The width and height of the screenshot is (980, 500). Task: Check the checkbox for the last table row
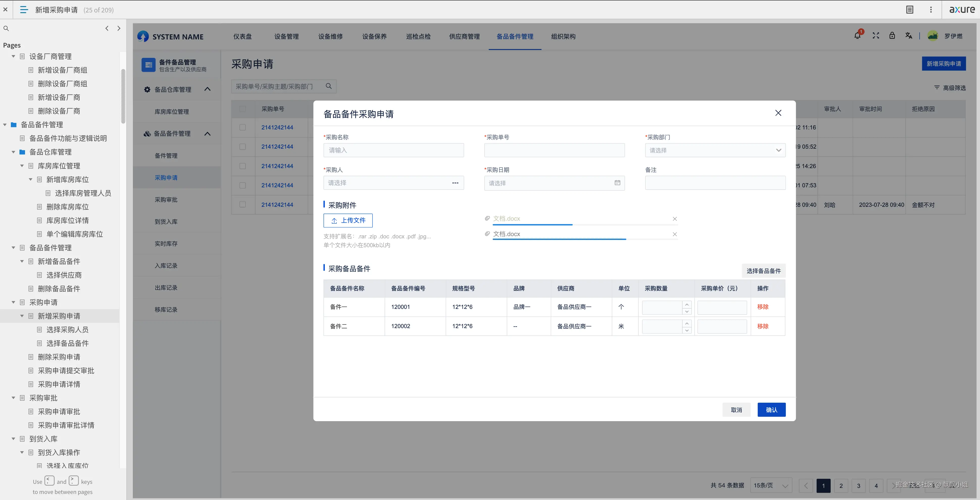tap(243, 204)
